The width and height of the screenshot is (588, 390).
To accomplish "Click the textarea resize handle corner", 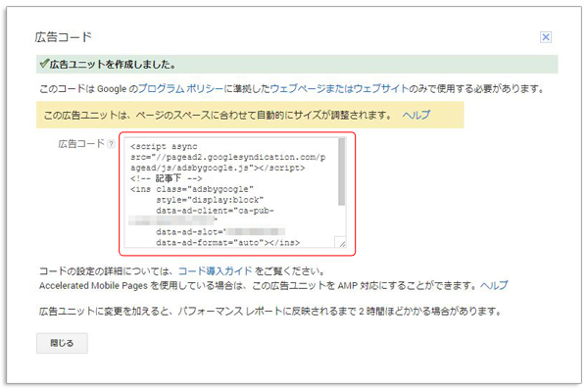I will [x=340, y=242].
